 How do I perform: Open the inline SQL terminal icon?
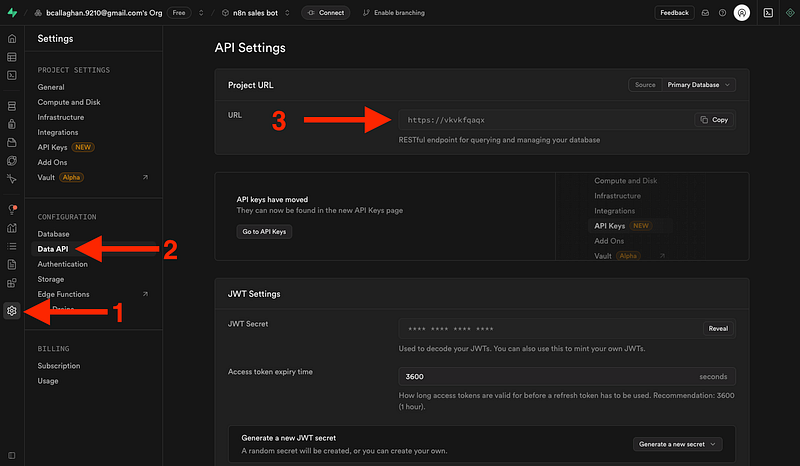click(x=768, y=13)
